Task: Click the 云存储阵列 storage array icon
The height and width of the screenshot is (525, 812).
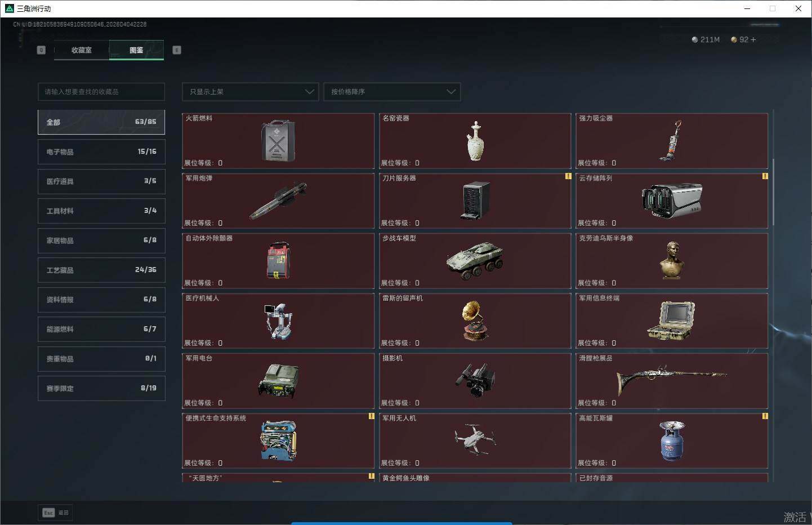Action: point(672,201)
